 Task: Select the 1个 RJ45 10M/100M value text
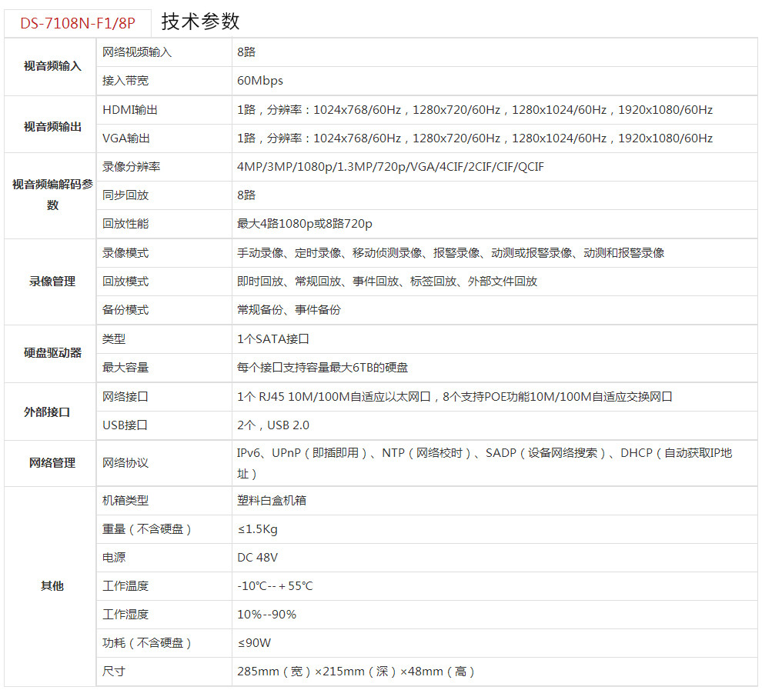click(455, 397)
